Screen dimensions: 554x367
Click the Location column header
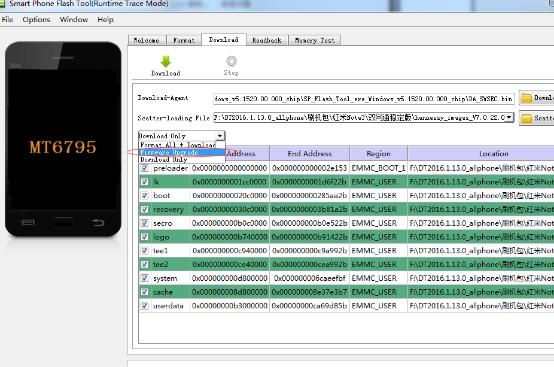pos(494,154)
